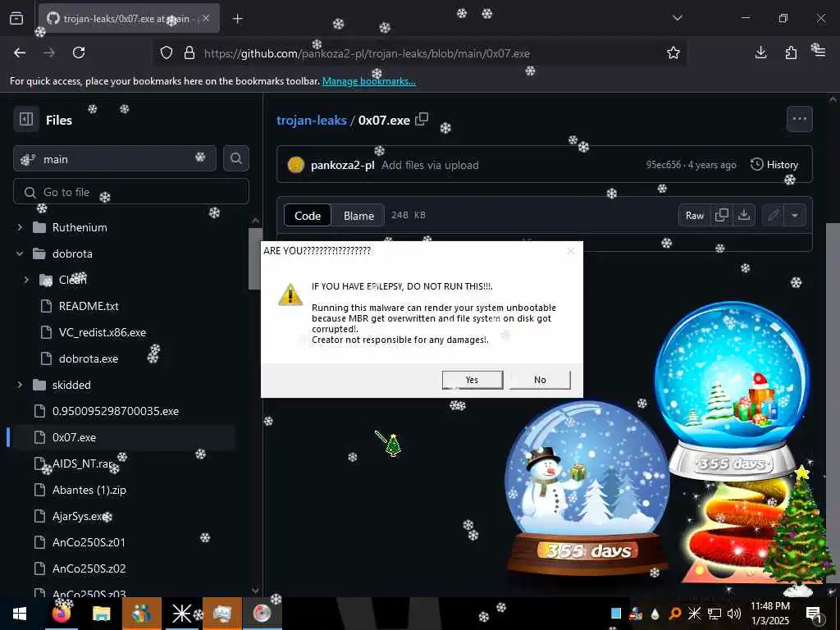The width and height of the screenshot is (840, 630).
Task: Click the forward navigation arrow
Action: click(x=49, y=52)
